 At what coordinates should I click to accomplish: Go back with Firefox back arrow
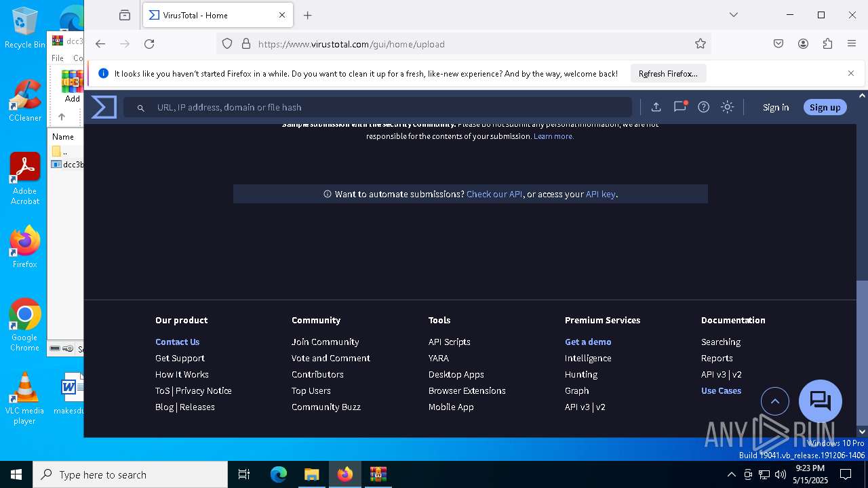coord(100,44)
